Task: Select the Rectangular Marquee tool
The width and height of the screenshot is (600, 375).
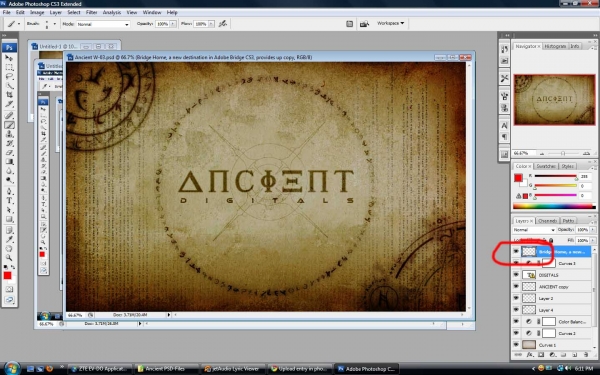Action: point(9,67)
